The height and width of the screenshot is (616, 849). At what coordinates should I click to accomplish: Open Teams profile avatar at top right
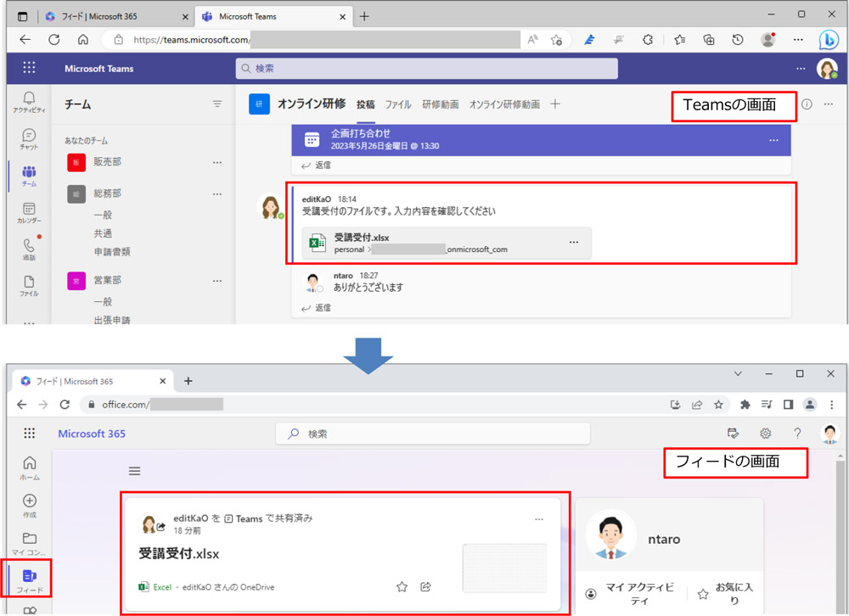pos(827,69)
